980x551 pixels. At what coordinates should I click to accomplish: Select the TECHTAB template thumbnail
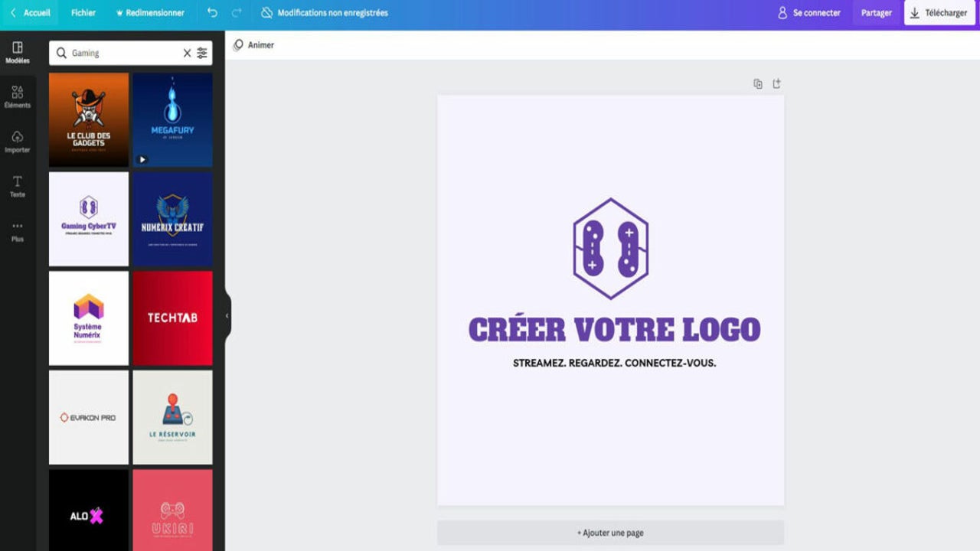tap(172, 318)
